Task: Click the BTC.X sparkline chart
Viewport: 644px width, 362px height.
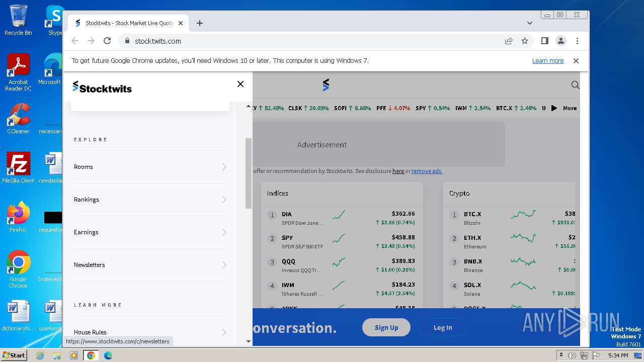Action: pyautogui.click(x=523, y=215)
